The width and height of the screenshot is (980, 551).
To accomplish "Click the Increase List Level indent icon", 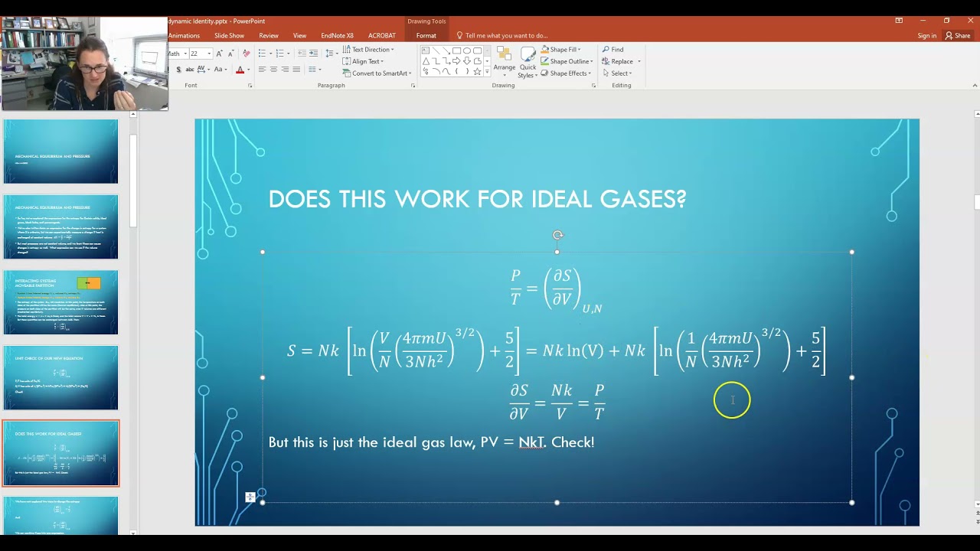I will (313, 54).
